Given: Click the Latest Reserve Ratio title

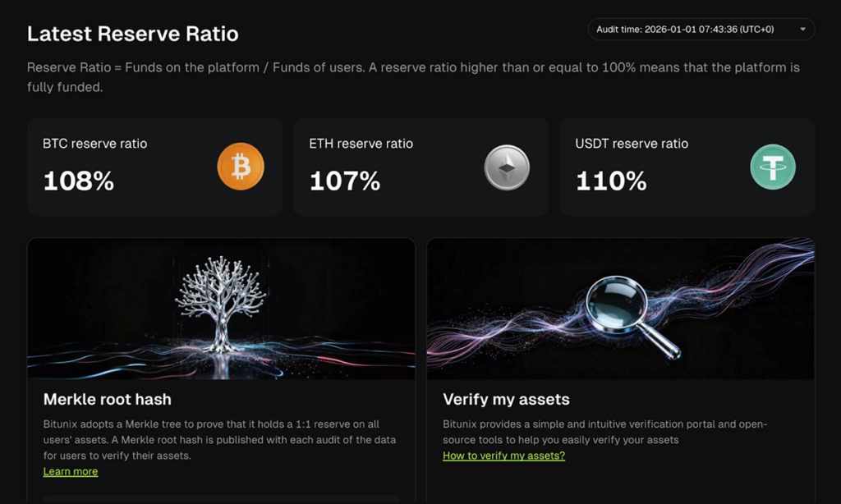Looking at the screenshot, I should point(132,34).
